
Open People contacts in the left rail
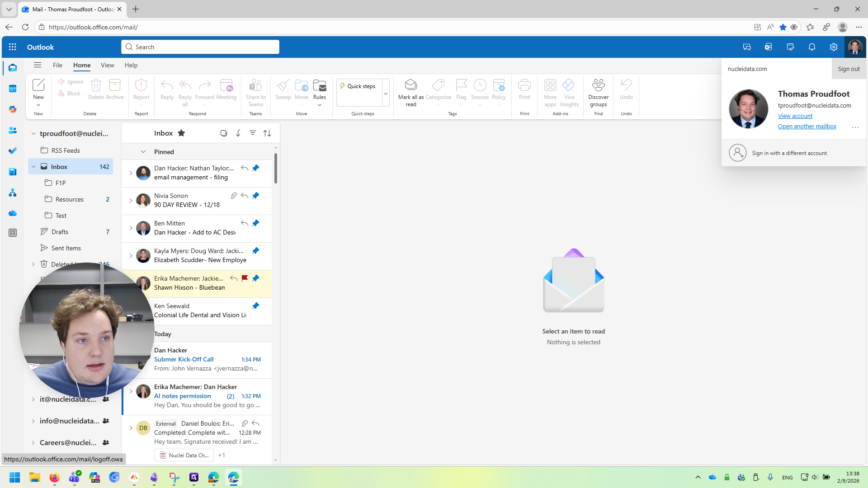click(13, 130)
